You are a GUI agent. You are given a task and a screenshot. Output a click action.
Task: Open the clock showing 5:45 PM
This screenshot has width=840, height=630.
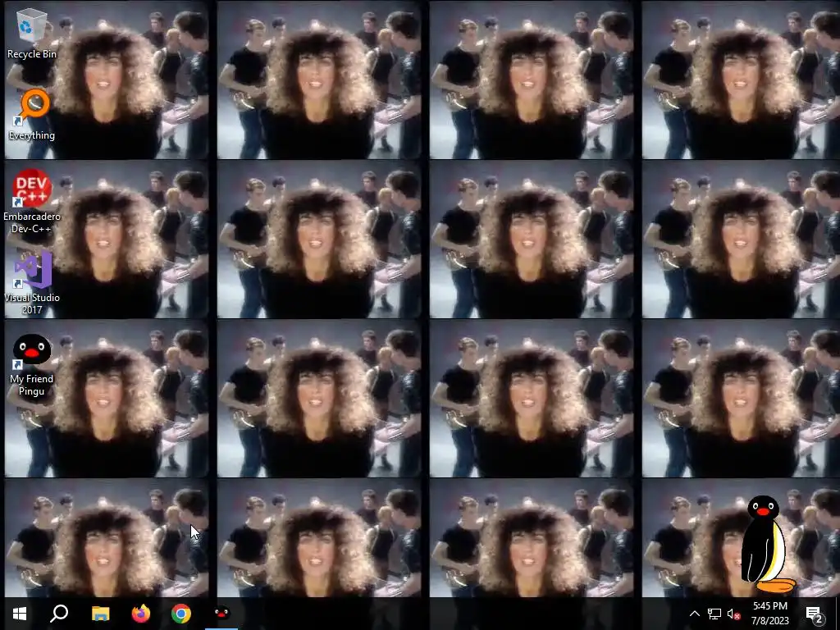(770, 614)
